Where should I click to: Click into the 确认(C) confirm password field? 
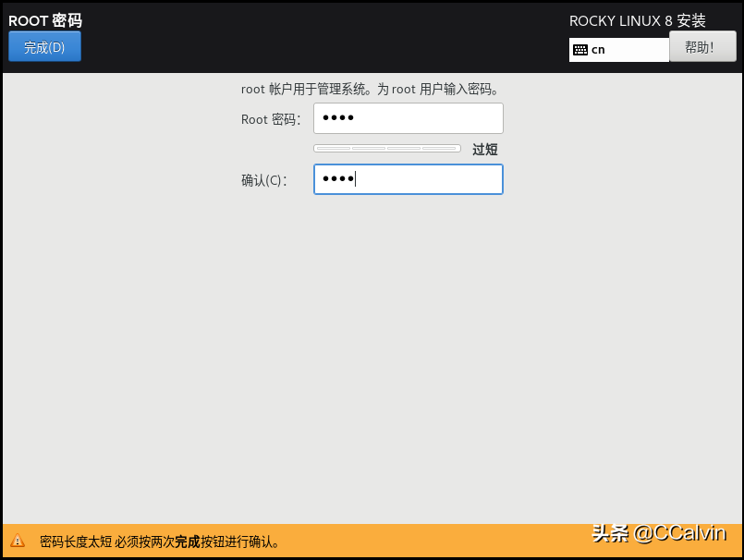pos(409,179)
